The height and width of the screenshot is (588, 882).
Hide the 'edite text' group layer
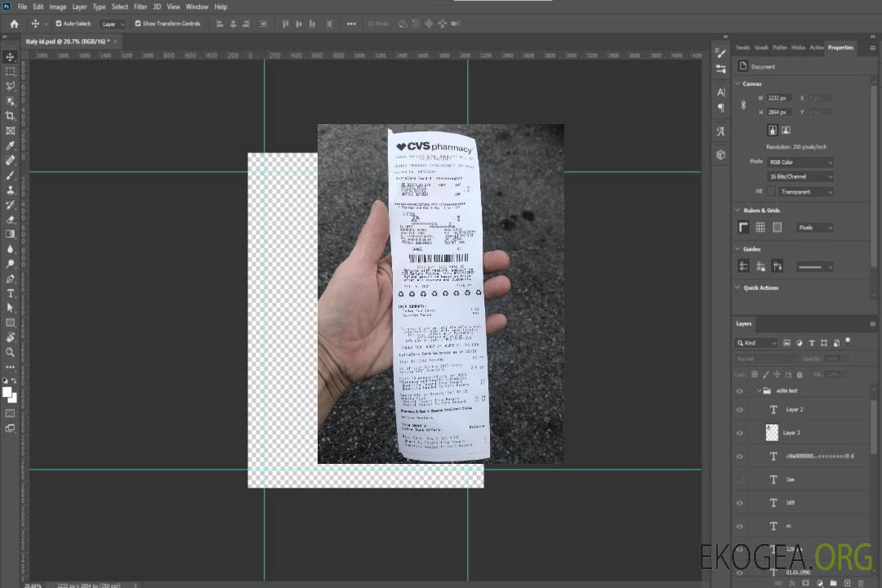click(x=740, y=391)
